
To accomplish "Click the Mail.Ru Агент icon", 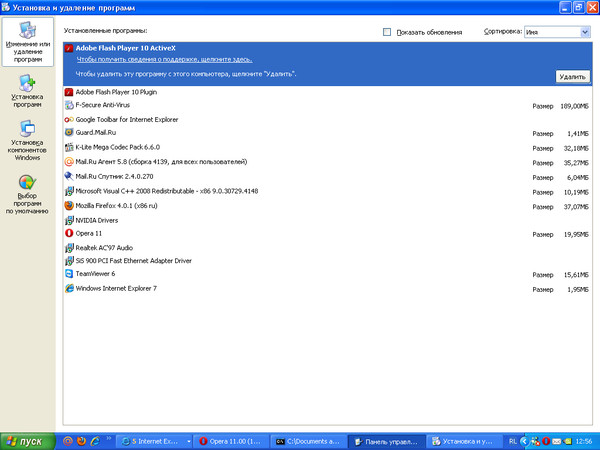I will (x=69, y=162).
